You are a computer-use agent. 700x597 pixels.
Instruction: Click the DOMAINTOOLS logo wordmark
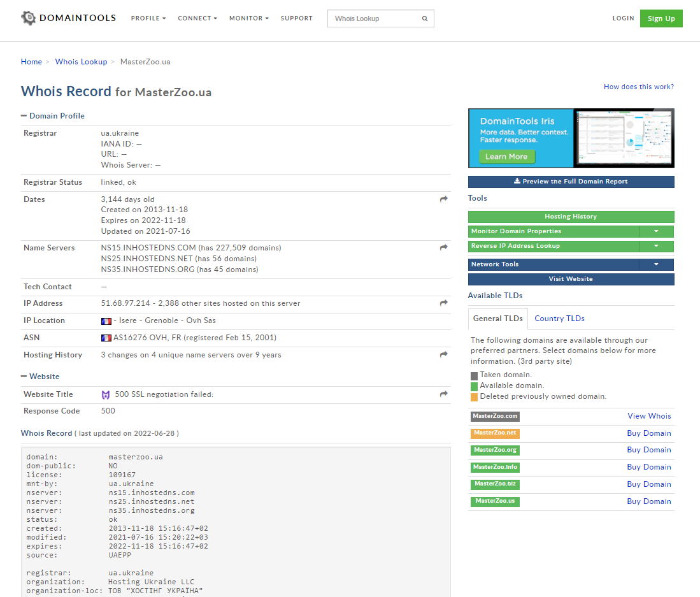[78, 18]
